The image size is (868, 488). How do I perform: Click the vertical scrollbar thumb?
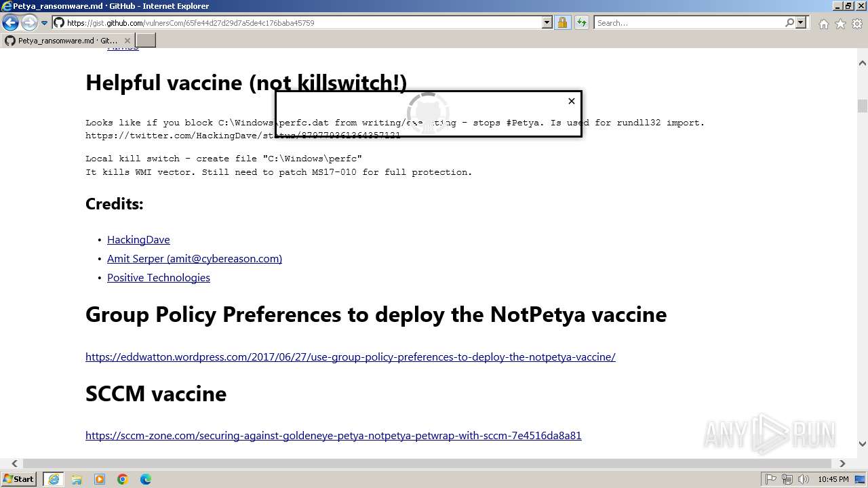point(863,106)
